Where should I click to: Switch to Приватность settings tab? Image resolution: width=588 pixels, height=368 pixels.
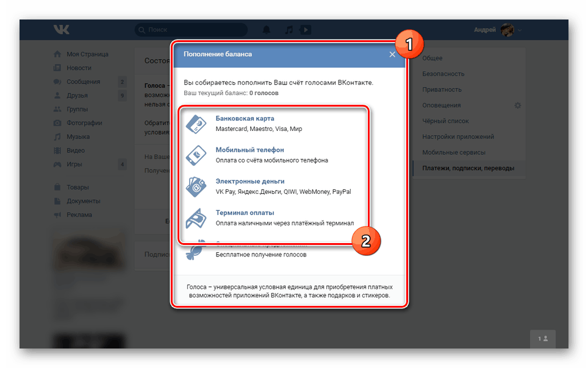pyautogui.click(x=442, y=90)
